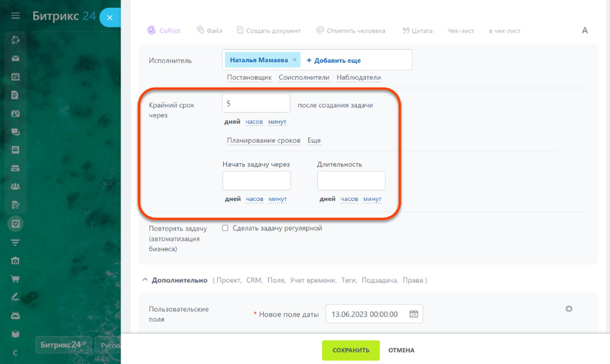This screenshot has height=364, width=610.
Task: Remove Наталья Мамаева from assignee field
Action: point(294,60)
